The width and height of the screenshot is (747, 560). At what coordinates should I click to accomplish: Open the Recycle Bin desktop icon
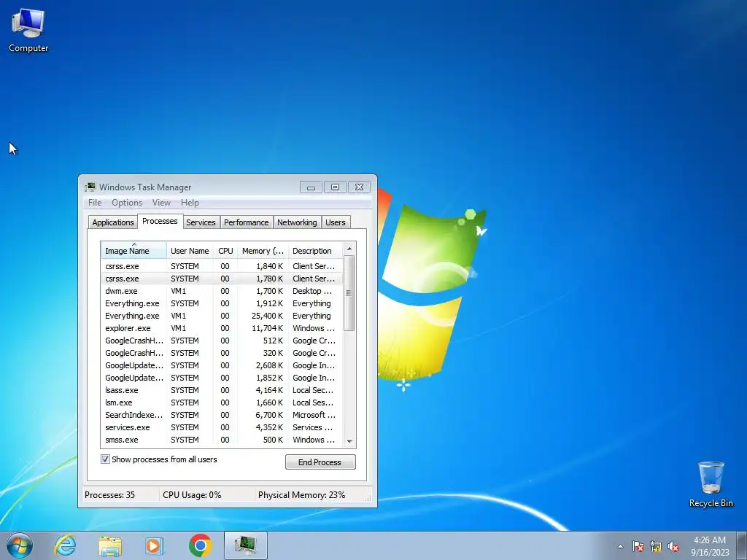711,484
